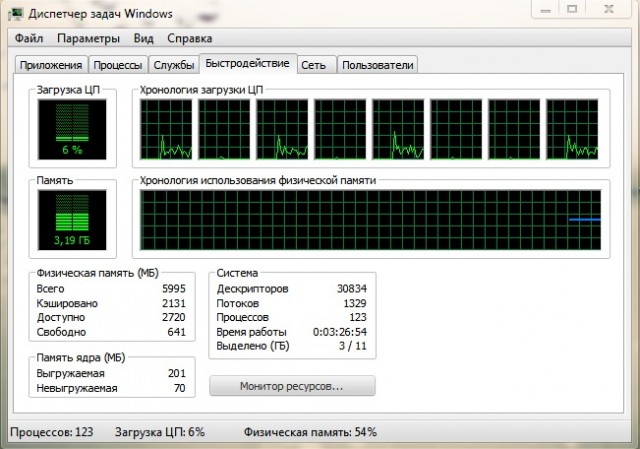Click the Память ядра (МБ) group label
Image resolution: width=640 pixels, height=449 pixels.
tap(81, 358)
